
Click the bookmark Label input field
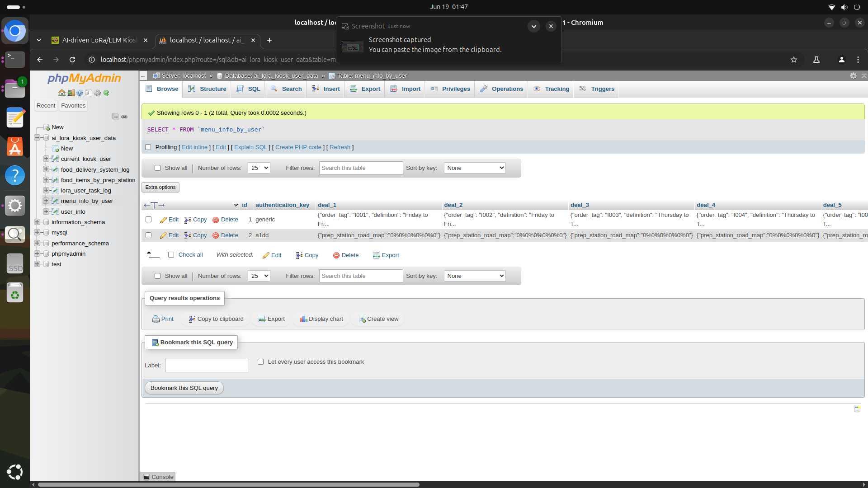207,366
